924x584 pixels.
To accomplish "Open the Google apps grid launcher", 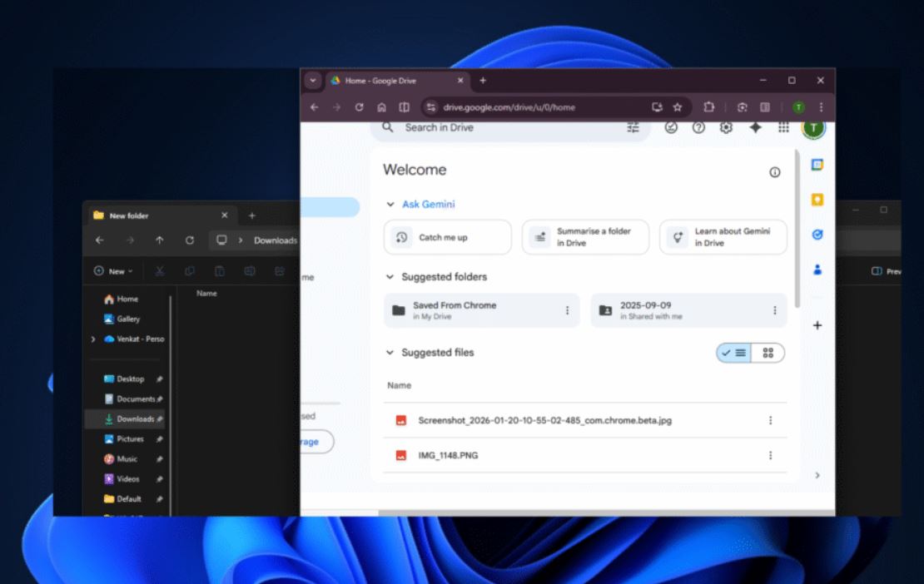I will (x=782, y=127).
